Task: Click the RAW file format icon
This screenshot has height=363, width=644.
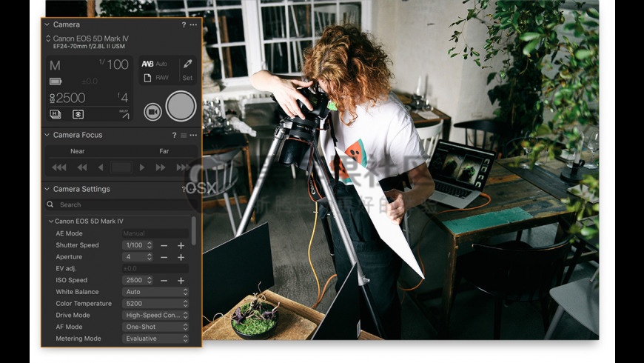Action: pyautogui.click(x=147, y=78)
